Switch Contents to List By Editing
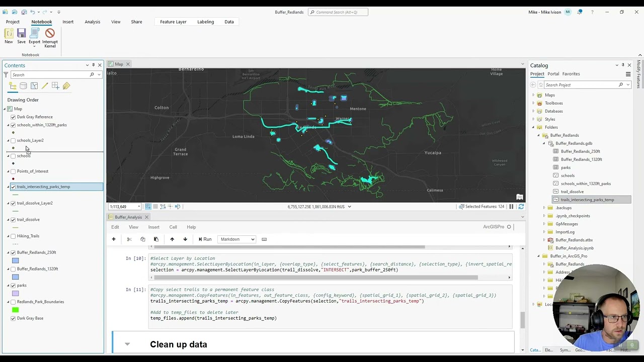The height and width of the screenshot is (362, 644). pos(45,86)
